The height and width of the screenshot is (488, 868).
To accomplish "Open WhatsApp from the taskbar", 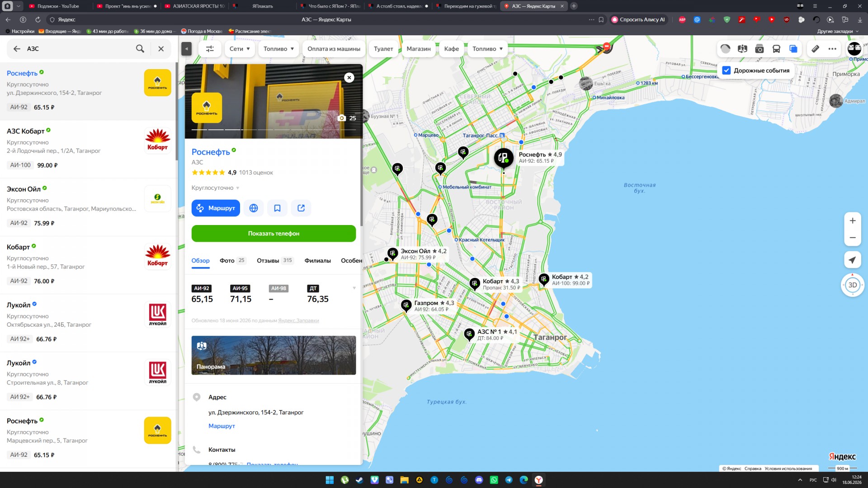I will tap(494, 480).
